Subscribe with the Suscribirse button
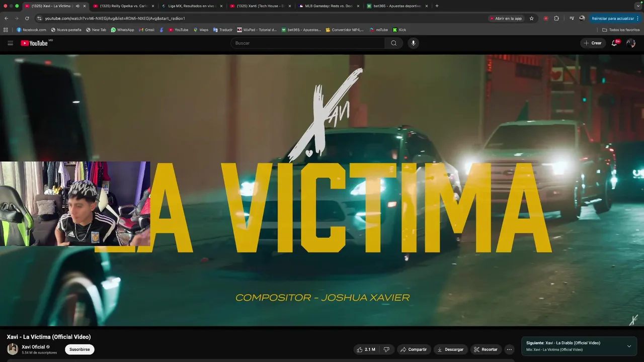The height and width of the screenshot is (362, 644). 79,349
